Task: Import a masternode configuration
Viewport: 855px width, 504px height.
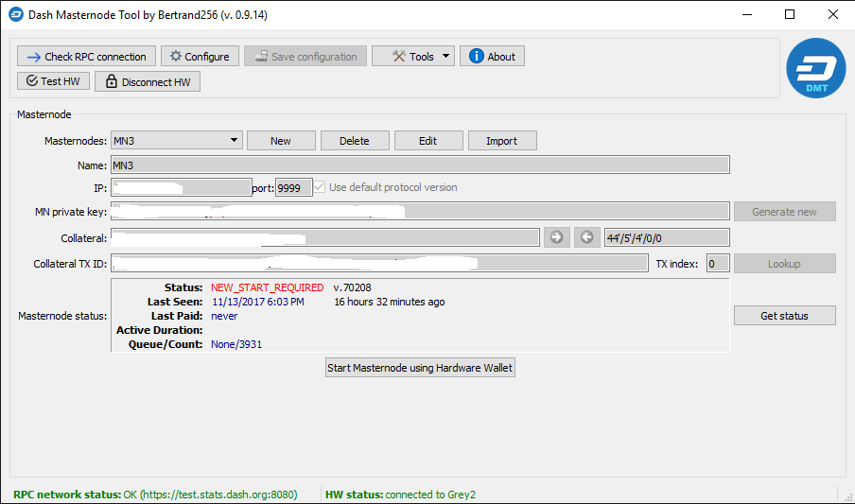Action: click(501, 141)
